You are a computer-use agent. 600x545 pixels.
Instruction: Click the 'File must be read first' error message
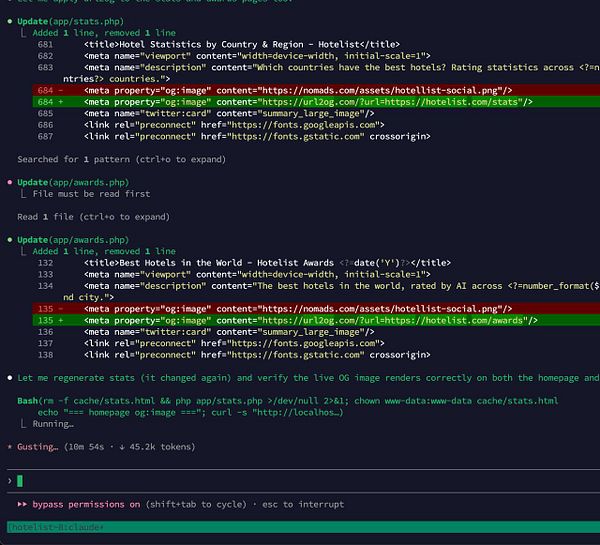91,194
